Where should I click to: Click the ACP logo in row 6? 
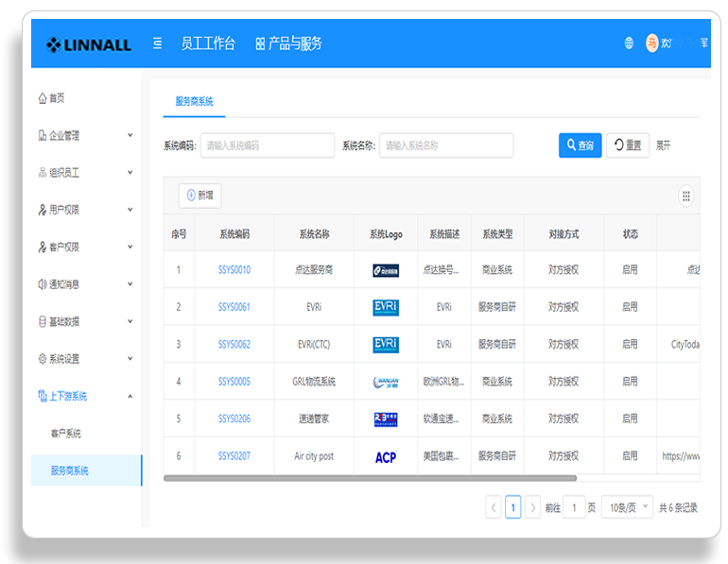tap(386, 457)
